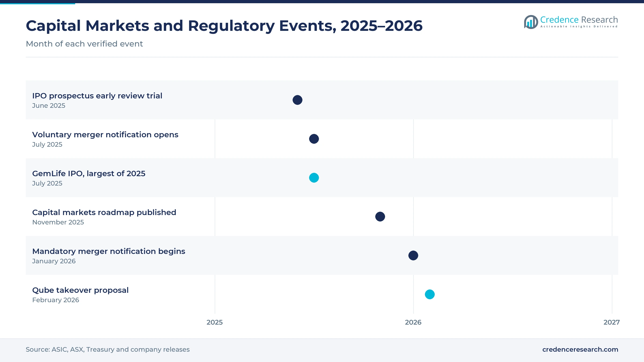This screenshot has height=362, width=644.
Task: Click the 2026 axis label
Action: pyautogui.click(x=413, y=322)
